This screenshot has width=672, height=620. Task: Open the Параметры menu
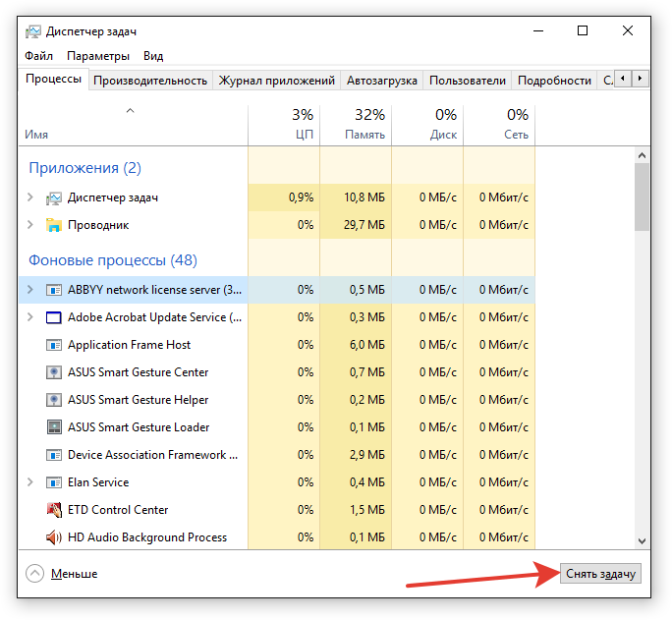pos(98,56)
